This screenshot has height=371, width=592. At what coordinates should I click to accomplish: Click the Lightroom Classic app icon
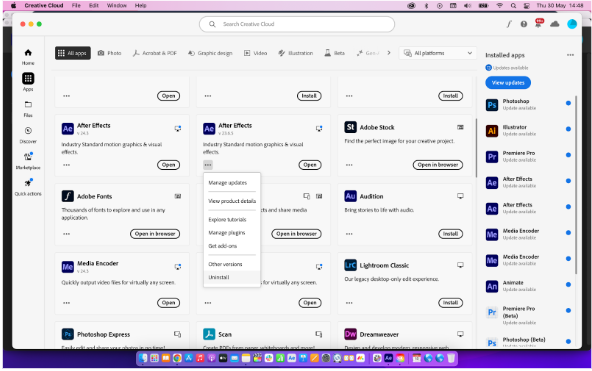[350, 265]
